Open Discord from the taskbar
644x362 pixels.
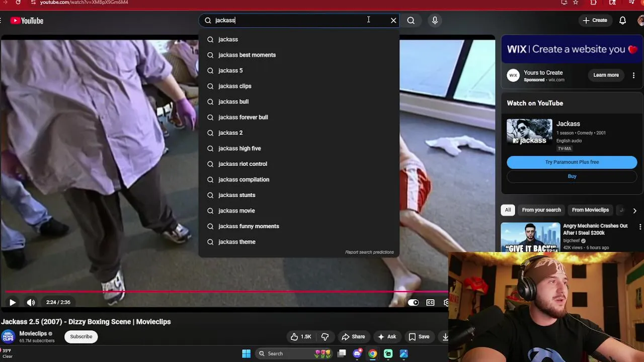click(x=357, y=353)
